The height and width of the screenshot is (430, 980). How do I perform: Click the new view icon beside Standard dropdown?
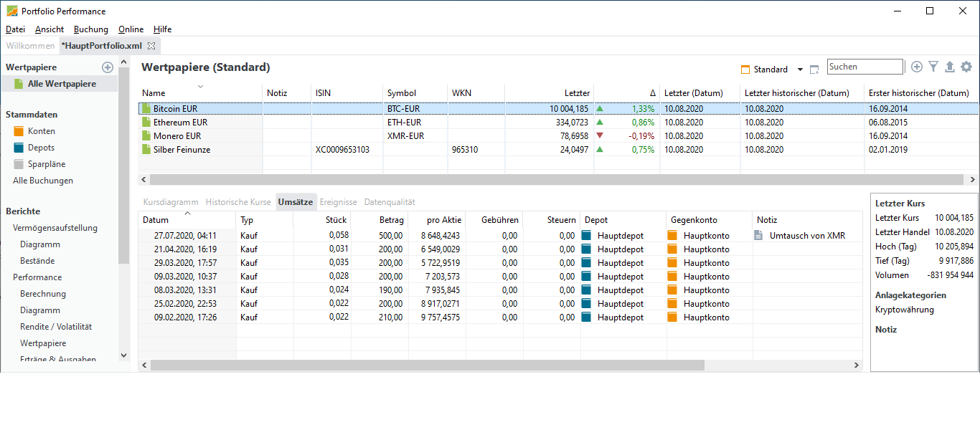[814, 70]
